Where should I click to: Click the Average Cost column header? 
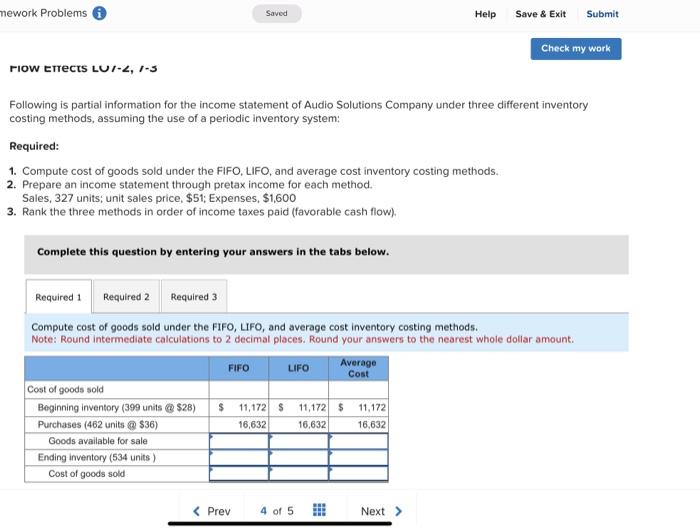(358, 368)
